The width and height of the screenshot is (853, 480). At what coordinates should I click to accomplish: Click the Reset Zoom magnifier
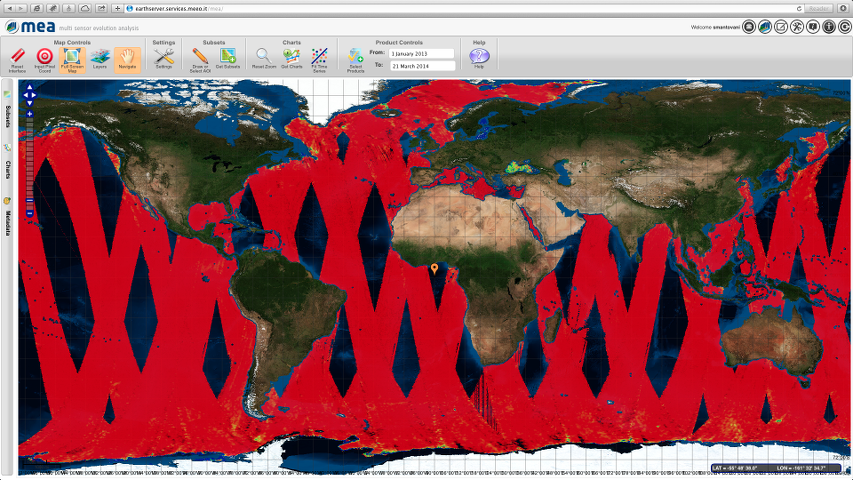[x=263, y=59]
